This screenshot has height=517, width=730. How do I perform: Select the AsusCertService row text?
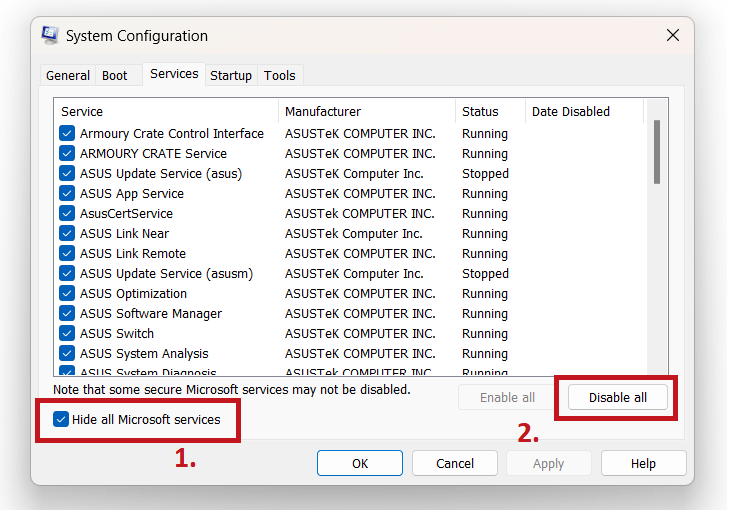pyautogui.click(x=127, y=214)
